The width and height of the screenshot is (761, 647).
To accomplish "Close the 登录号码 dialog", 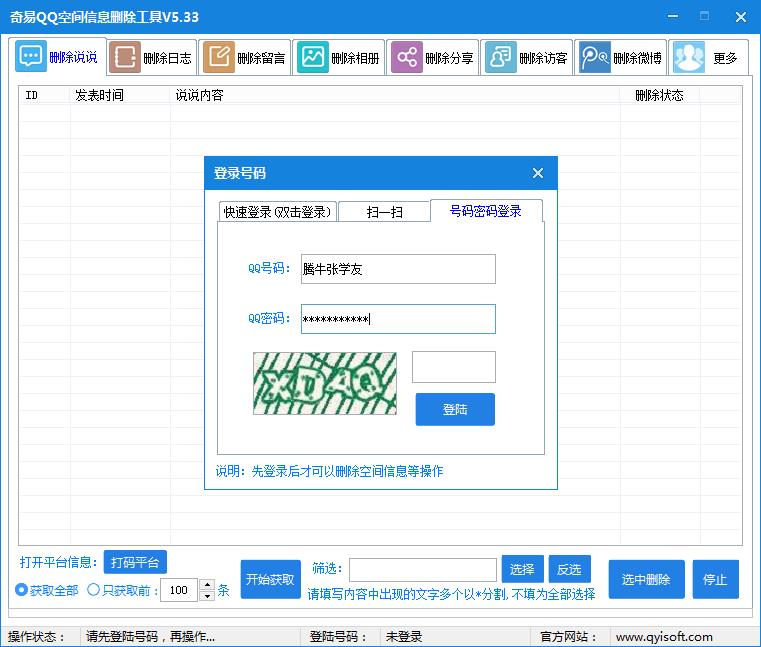I will pos(538,173).
